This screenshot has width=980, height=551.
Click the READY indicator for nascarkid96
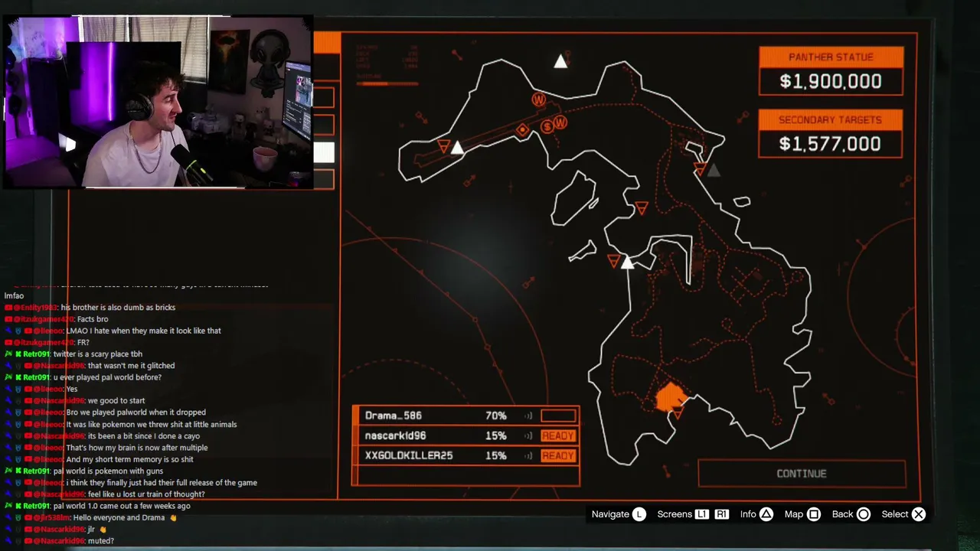click(x=558, y=435)
